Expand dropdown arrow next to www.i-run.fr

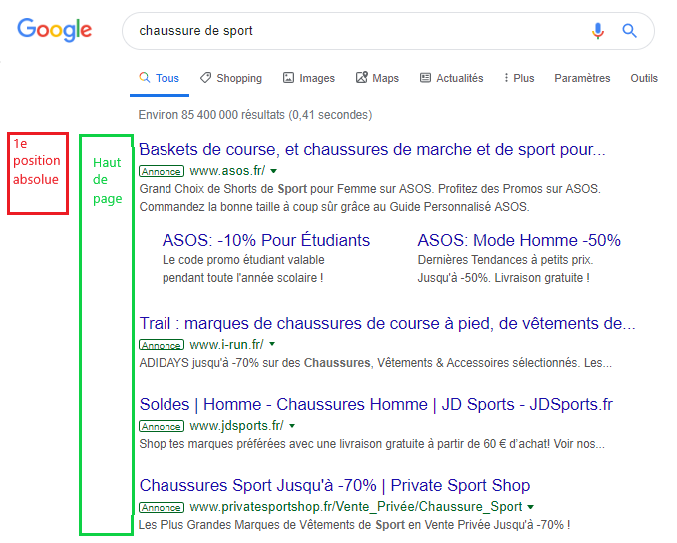tap(272, 344)
